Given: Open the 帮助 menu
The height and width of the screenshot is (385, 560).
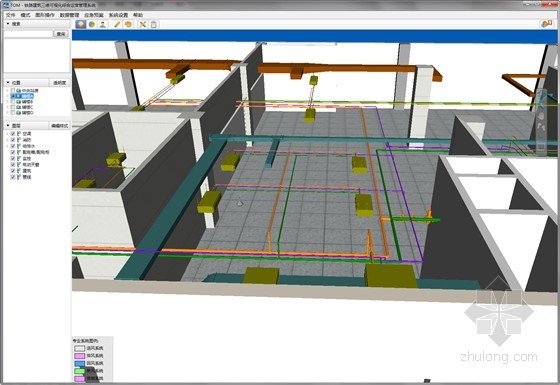Looking at the screenshot, I should 138,15.
